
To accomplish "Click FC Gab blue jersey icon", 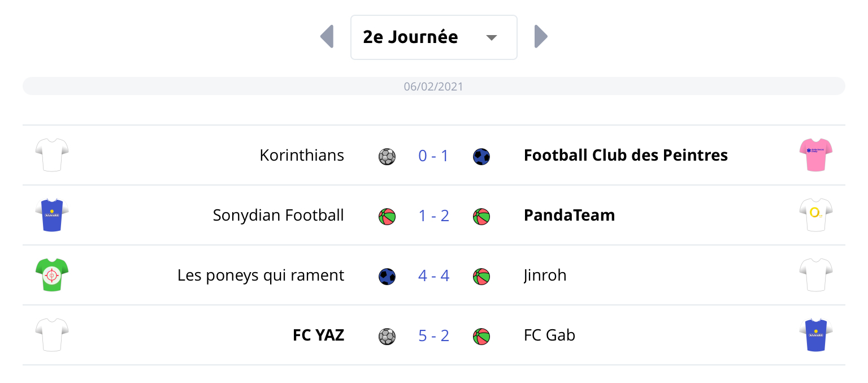I will pyautogui.click(x=816, y=335).
